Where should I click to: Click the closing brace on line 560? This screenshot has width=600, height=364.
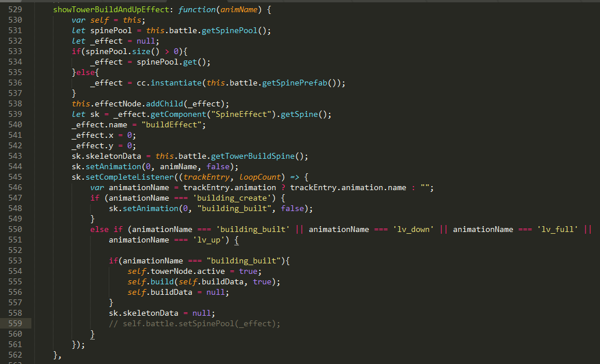(x=92, y=334)
